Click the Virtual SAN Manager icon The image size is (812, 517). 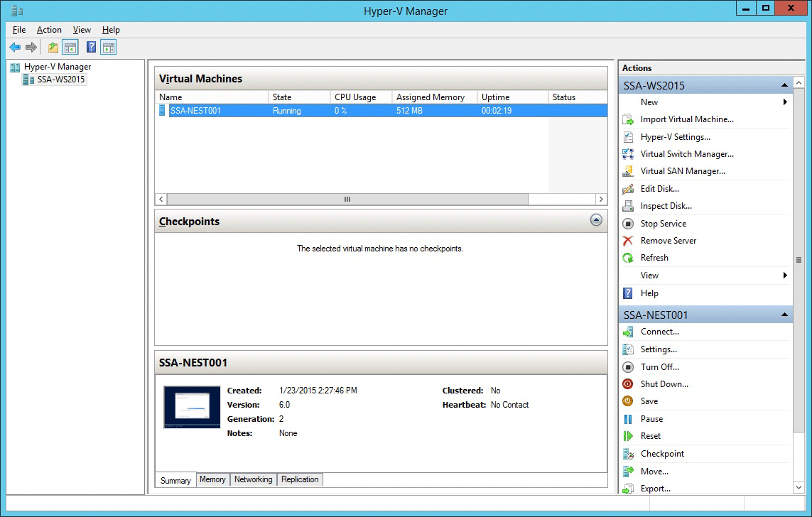point(627,171)
